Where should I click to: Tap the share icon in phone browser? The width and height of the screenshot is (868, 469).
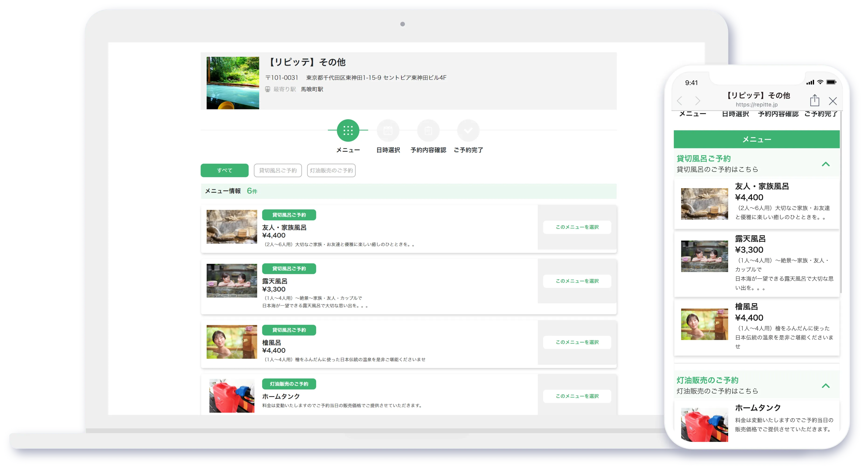814,100
